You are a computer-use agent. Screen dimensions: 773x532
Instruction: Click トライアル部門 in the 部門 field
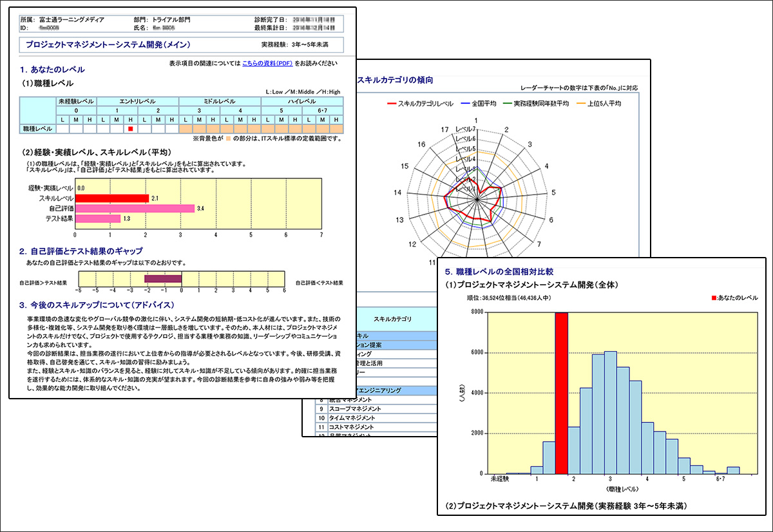pos(171,21)
